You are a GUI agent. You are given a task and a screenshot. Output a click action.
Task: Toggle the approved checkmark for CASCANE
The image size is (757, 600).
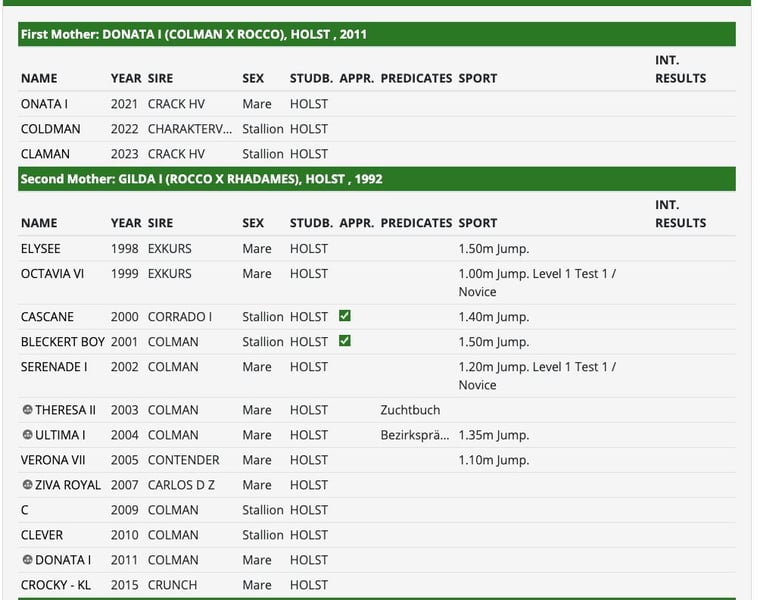point(345,316)
